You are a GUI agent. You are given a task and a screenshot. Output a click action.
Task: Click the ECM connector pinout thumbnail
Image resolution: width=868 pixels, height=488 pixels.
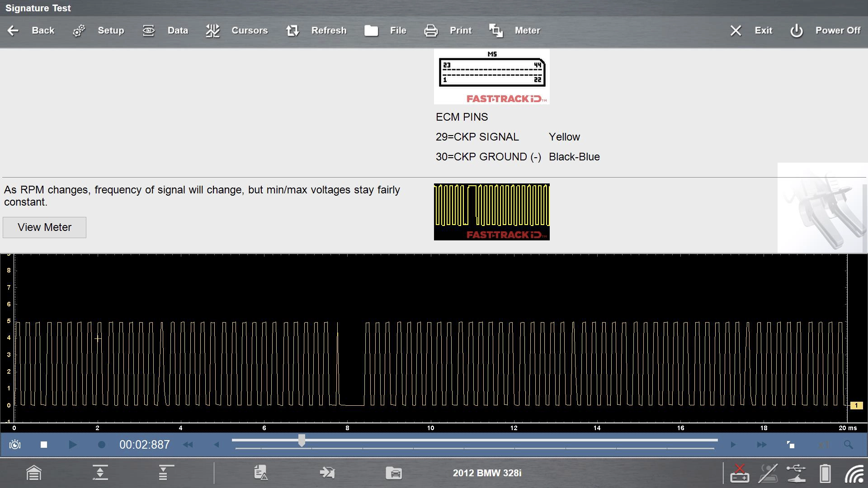click(491, 76)
